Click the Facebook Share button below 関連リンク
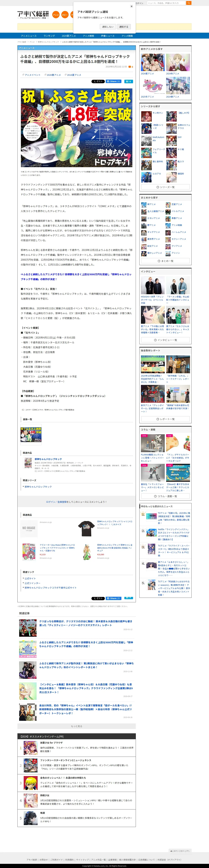Image resolution: width=209 pixels, height=868 pixels. pyautogui.click(x=113, y=598)
